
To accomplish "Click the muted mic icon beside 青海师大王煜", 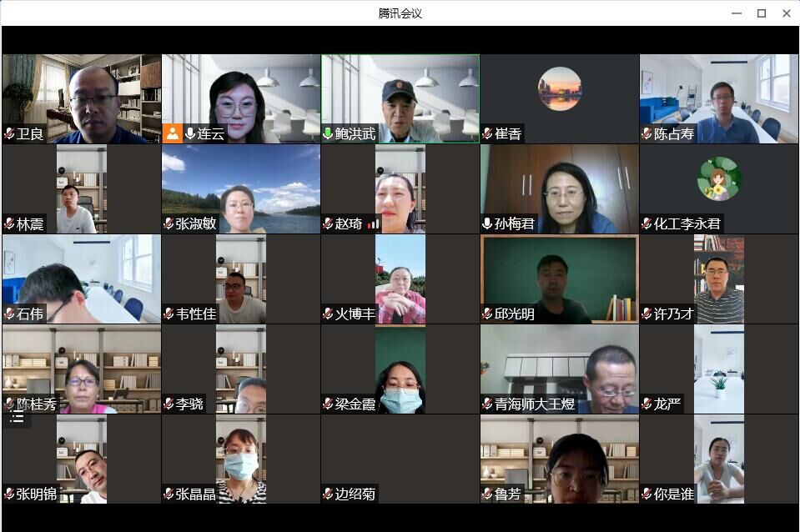I will point(487,404).
